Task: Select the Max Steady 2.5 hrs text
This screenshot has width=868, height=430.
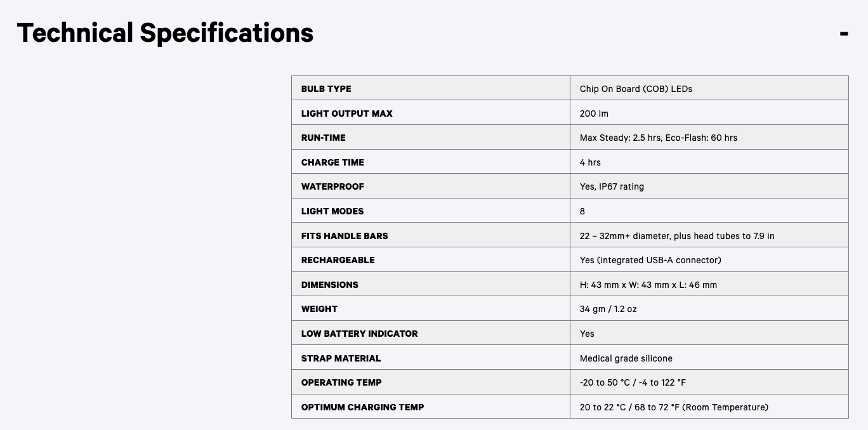Action: [x=620, y=138]
